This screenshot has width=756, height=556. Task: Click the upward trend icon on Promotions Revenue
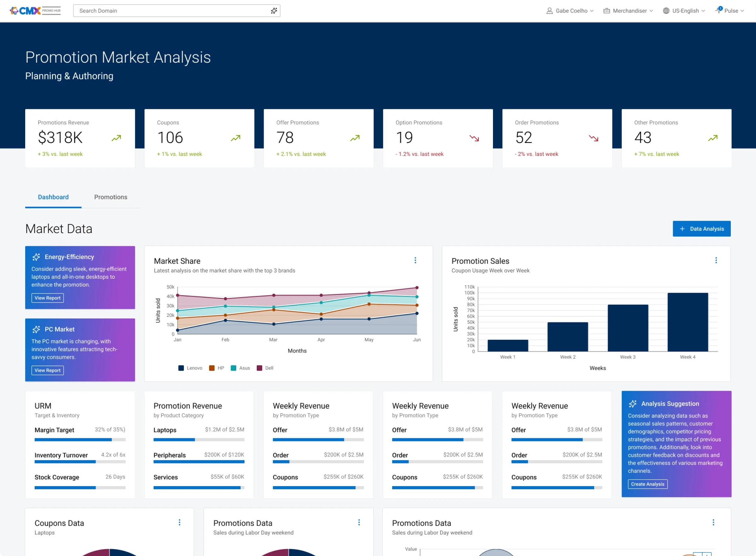pos(116,138)
